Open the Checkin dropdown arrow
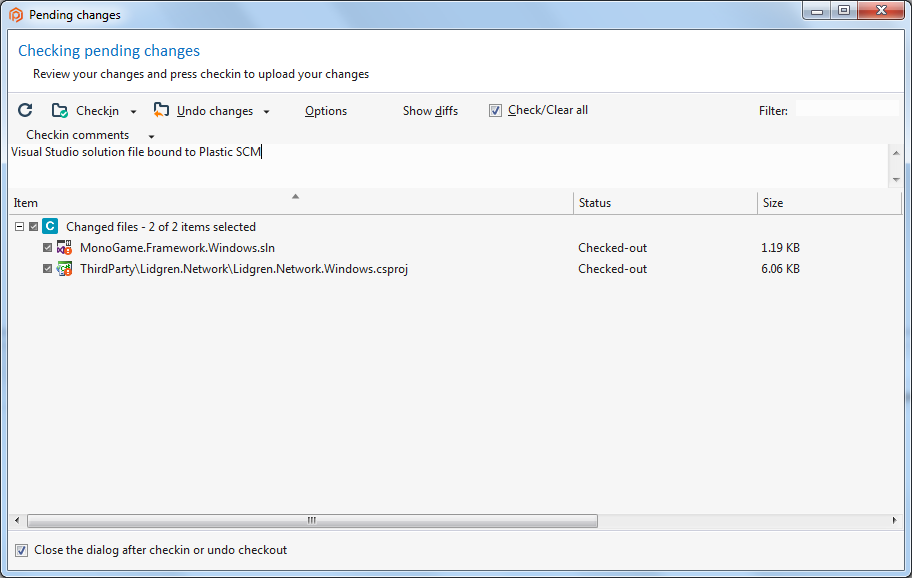Screen dimensions: 912x578 pos(133,112)
